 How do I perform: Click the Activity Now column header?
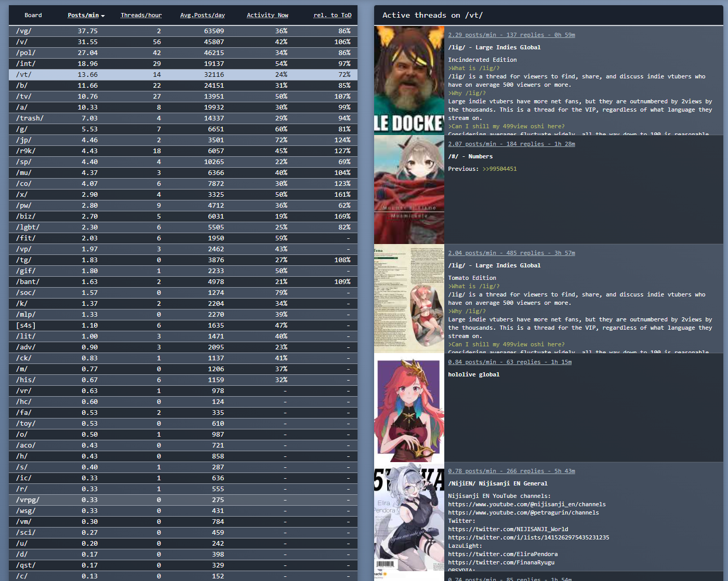tap(267, 16)
